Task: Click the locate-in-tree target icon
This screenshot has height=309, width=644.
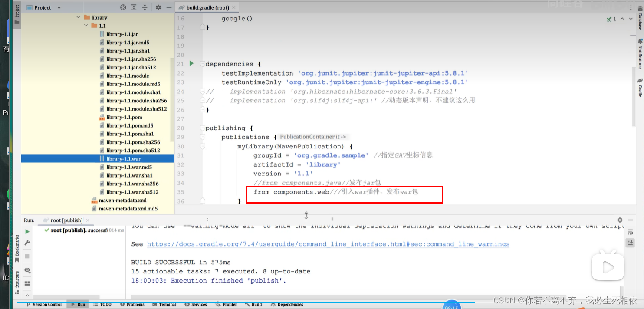Action: click(123, 7)
